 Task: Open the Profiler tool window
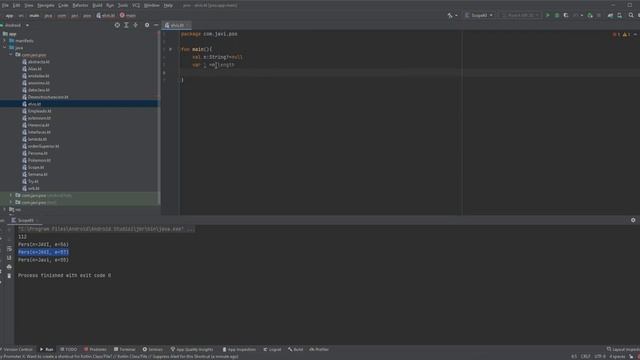point(319,349)
